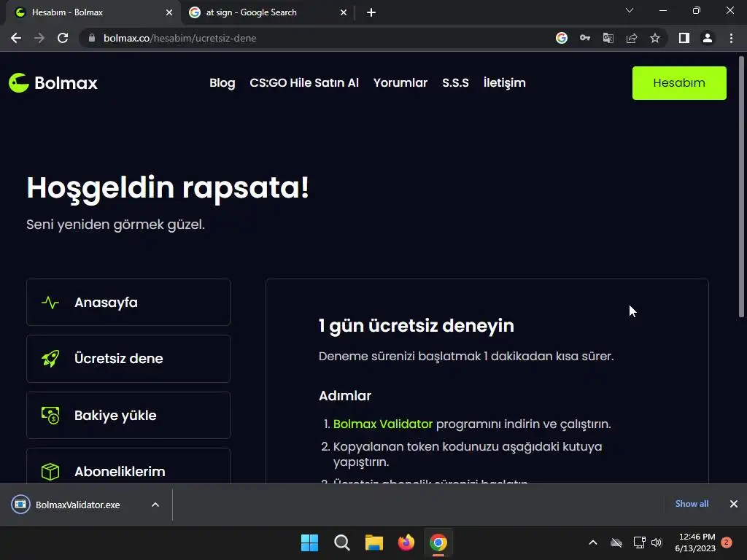Bookmark this page with star icon
The image size is (747, 560).
(655, 38)
